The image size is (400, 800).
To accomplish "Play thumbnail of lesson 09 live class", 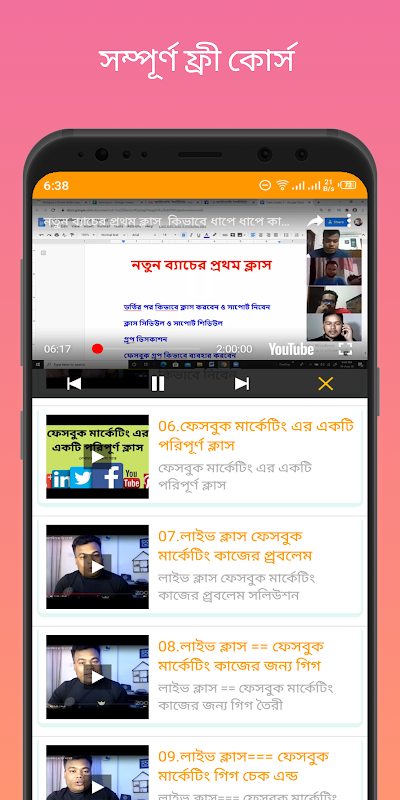I will pos(97,772).
